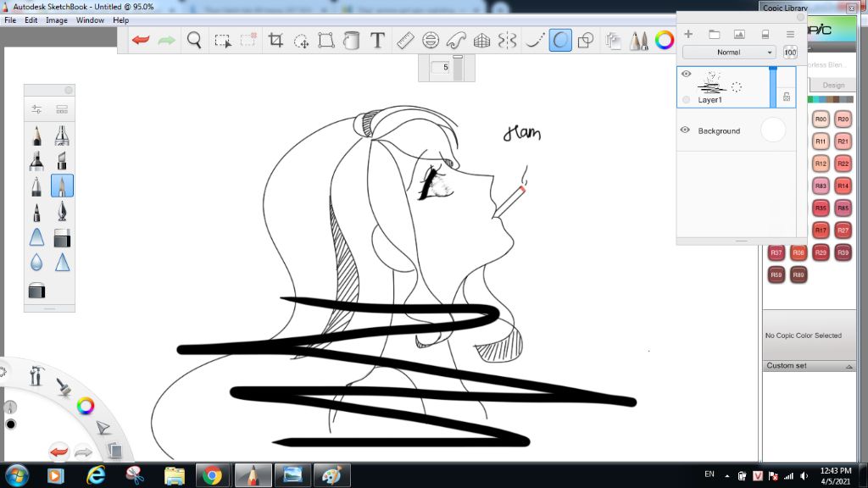The height and width of the screenshot is (488, 868).
Task: Add a new layer group folder
Action: click(714, 34)
